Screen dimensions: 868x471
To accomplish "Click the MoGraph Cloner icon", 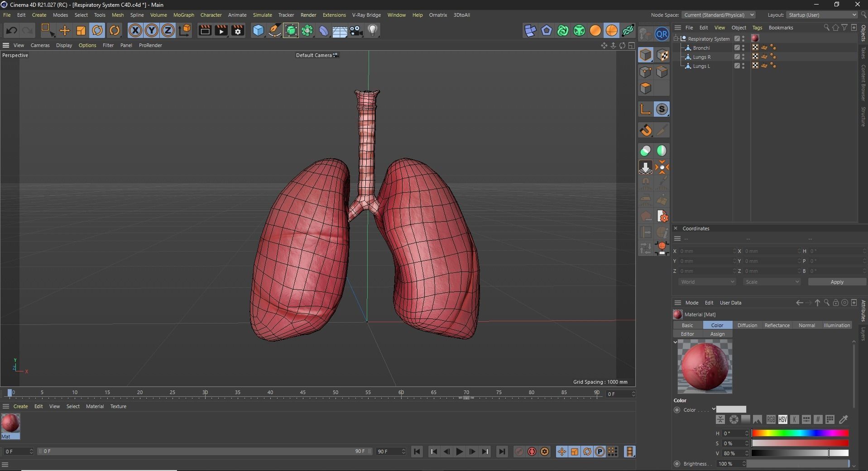I will coord(307,31).
